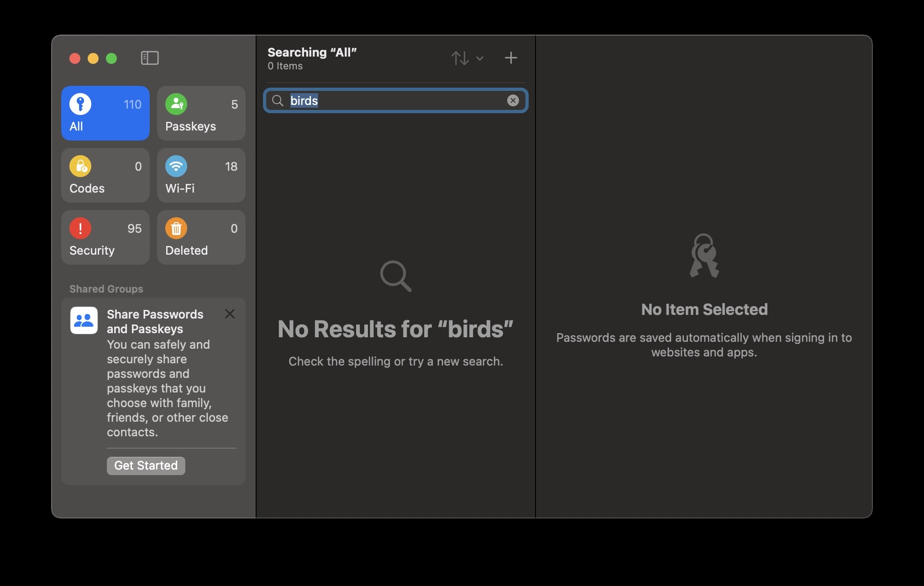Click the shared group people icon
The image size is (924, 586).
pos(84,320)
